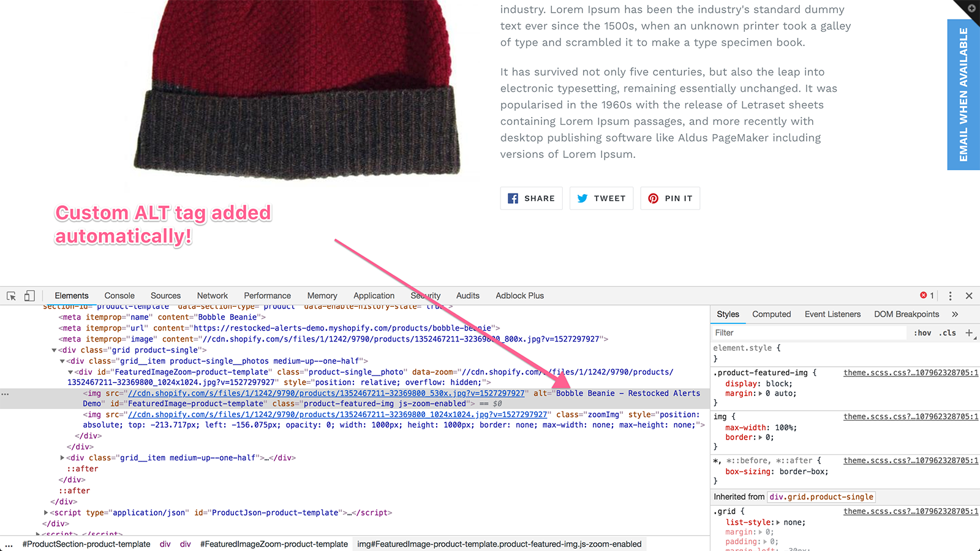980x551 pixels.
Task: Click the red beanie product image
Action: [x=297, y=89]
